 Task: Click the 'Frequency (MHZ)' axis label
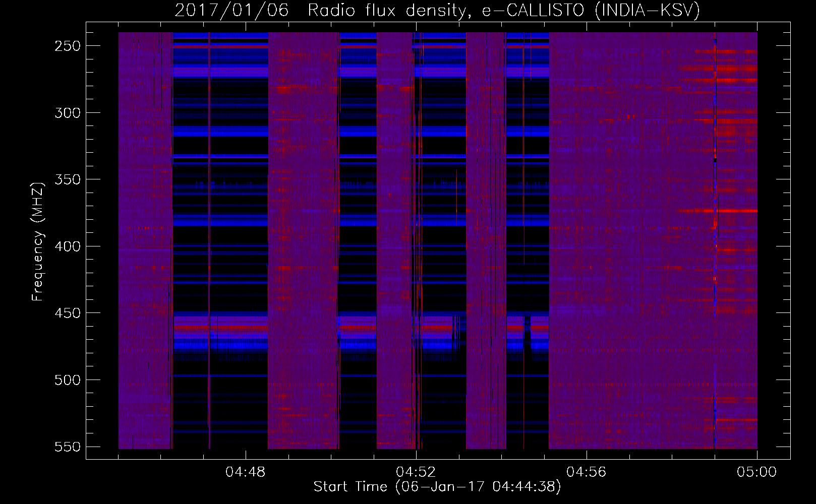[x=38, y=242]
